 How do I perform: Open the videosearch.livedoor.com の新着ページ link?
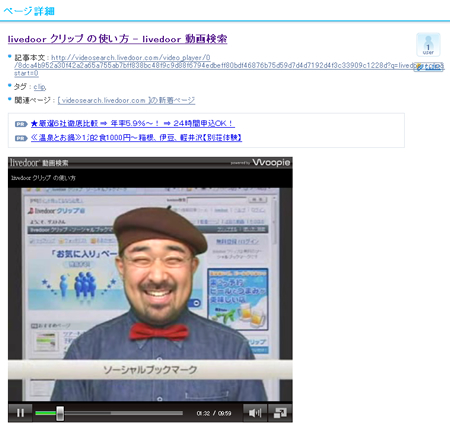click(126, 100)
